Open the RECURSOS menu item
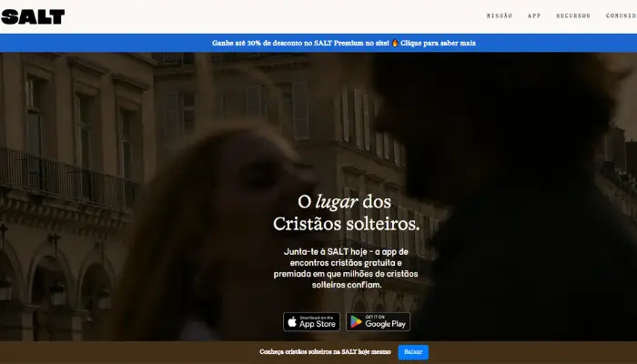 572,15
